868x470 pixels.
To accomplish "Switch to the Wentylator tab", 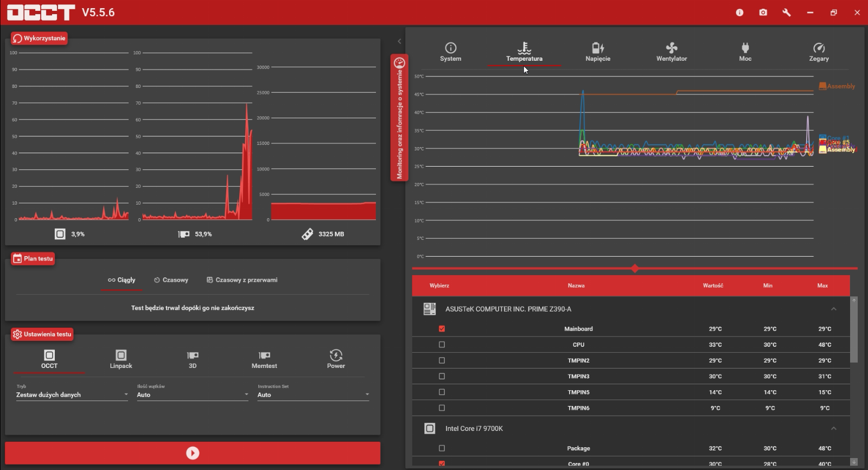I will [x=672, y=52].
